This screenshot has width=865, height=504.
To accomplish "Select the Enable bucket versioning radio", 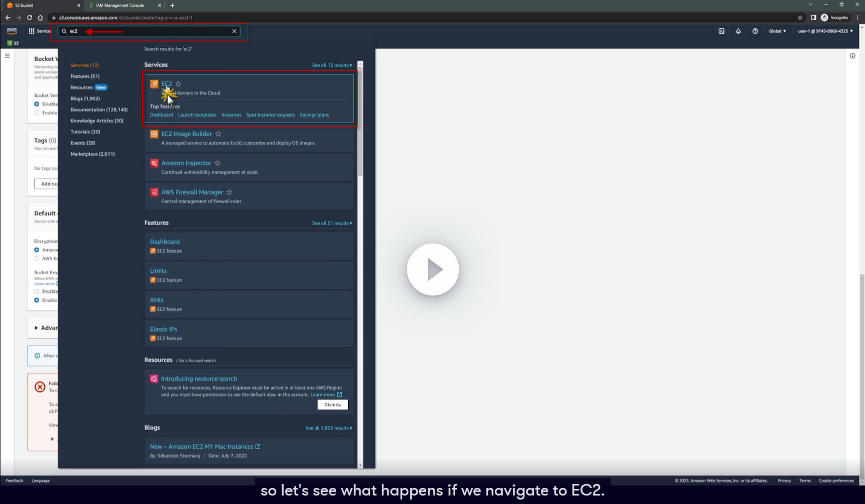I will point(37,113).
